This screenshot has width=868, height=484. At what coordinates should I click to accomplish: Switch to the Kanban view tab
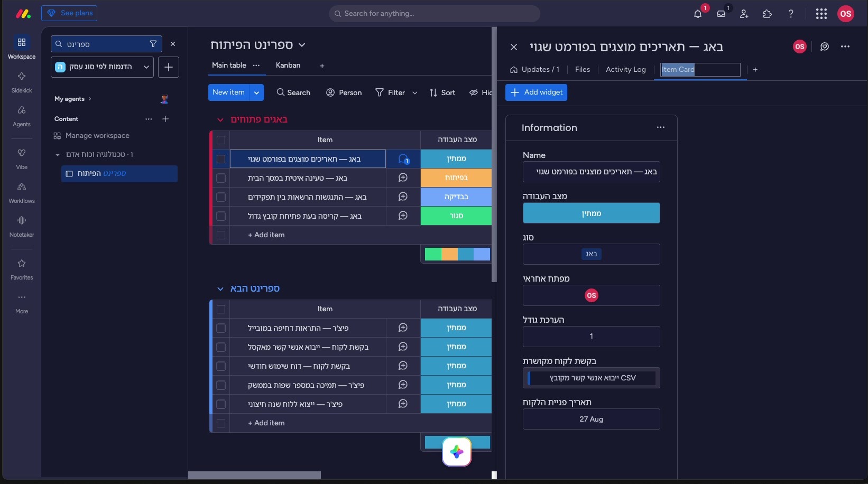(288, 65)
